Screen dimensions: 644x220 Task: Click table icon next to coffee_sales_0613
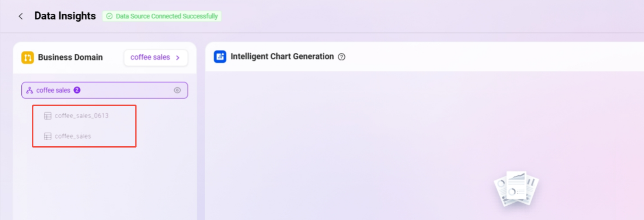(x=48, y=116)
